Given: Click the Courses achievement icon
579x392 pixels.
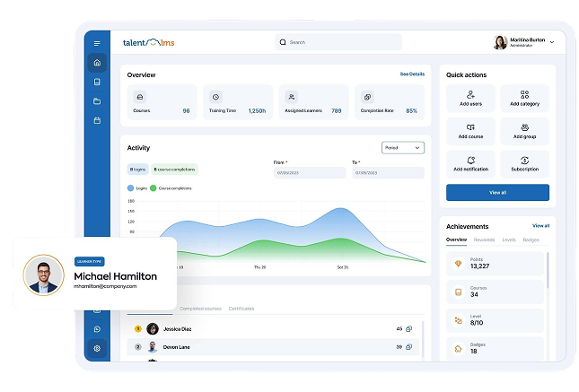Looking at the screenshot, I should click(x=458, y=292).
